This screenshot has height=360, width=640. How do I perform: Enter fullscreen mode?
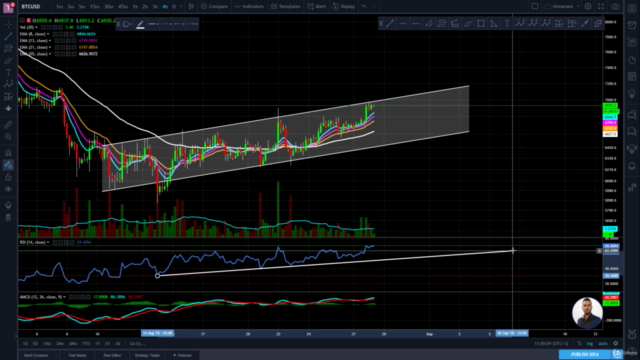[x=601, y=7]
